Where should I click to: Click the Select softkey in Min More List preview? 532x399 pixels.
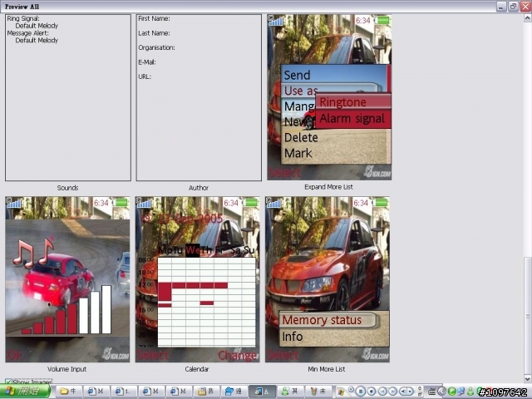pos(283,355)
